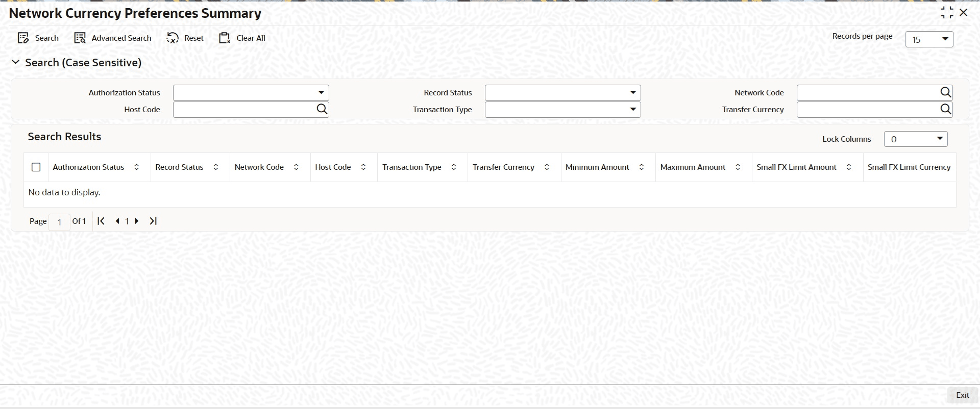This screenshot has height=409, width=980.
Task: Click the Exit button
Action: pyautogui.click(x=963, y=395)
